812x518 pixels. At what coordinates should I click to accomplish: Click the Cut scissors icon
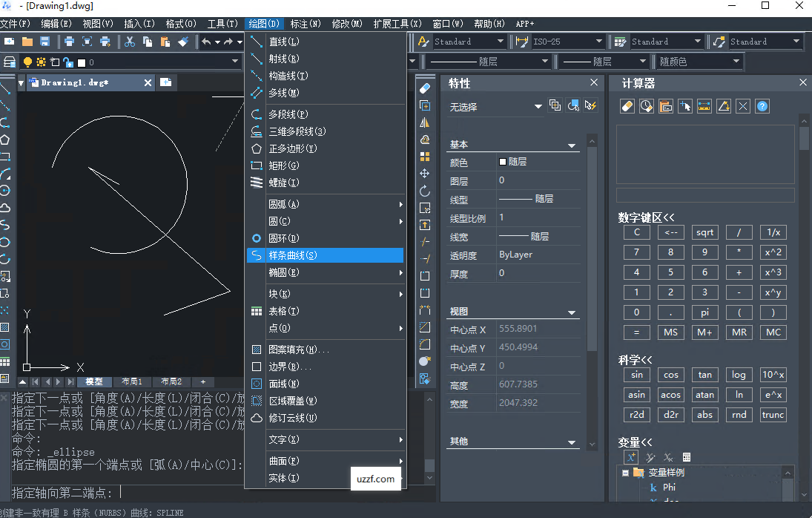pyautogui.click(x=130, y=42)
